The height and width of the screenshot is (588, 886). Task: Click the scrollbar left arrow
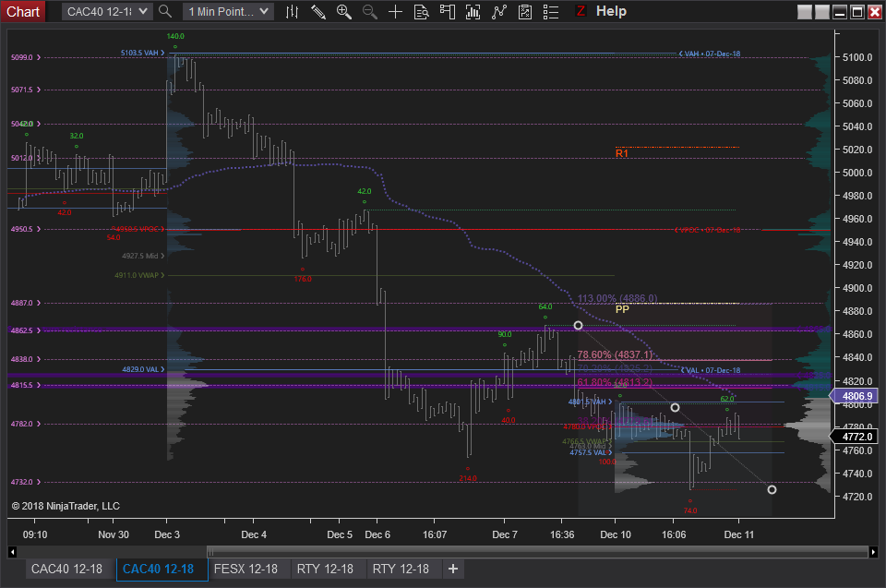[12, 552]
